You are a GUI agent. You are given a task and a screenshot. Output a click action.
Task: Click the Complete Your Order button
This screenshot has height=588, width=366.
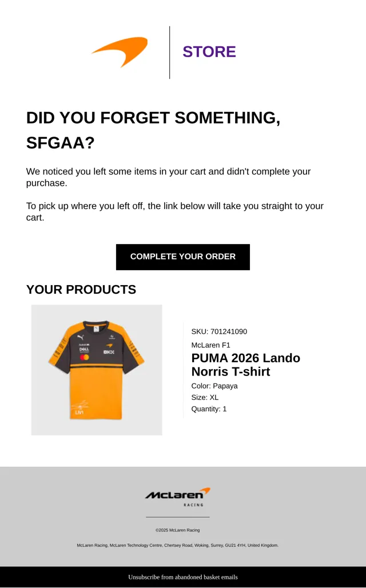(183, 257)
